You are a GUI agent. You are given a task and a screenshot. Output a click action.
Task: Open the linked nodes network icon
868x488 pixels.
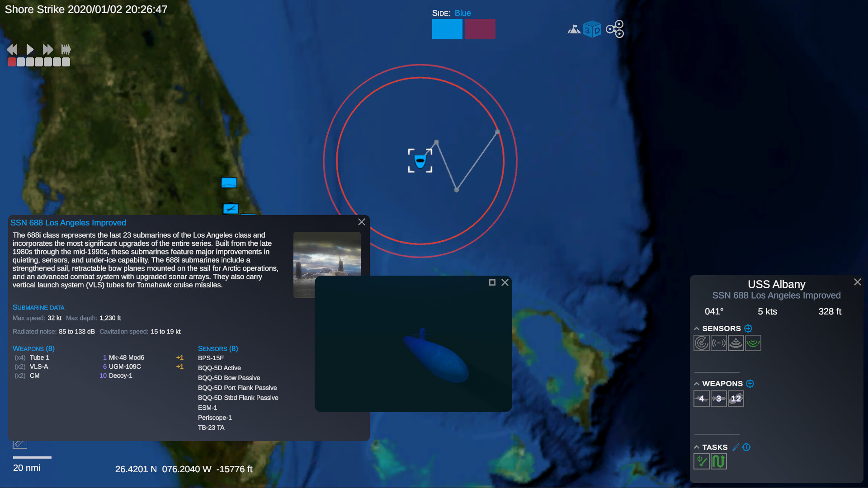[615, 29]
